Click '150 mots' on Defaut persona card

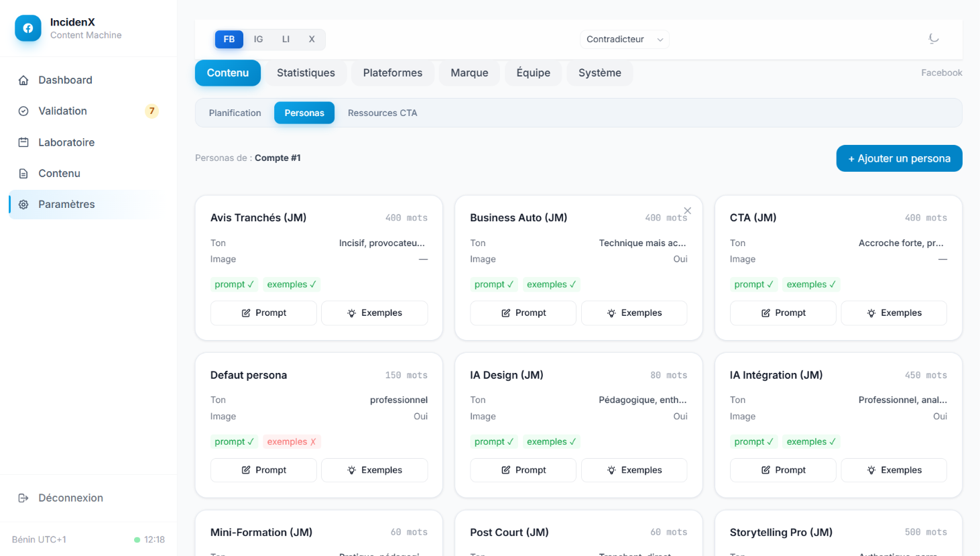[x=406, y=375]
